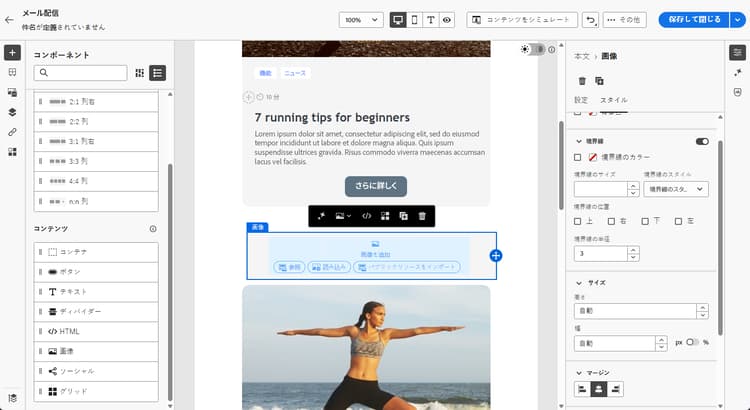This screenshot has width=750, height=410.
Task: Open live preview with the eye icon
Action: coord(446,20)
